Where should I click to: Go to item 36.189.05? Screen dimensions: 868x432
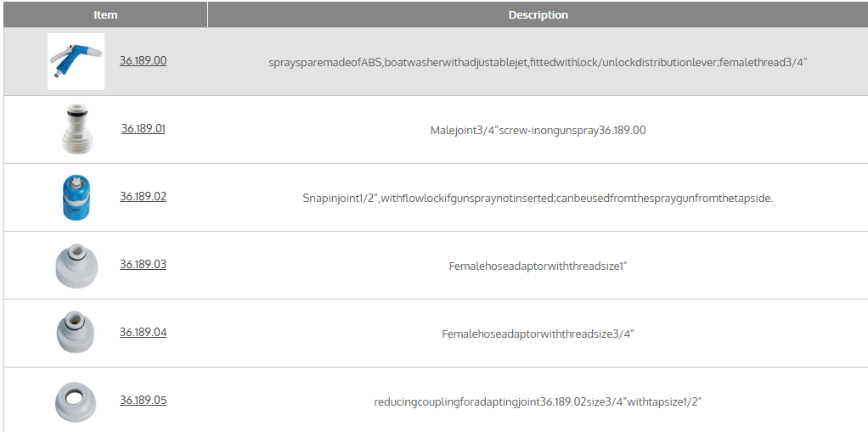143,401
